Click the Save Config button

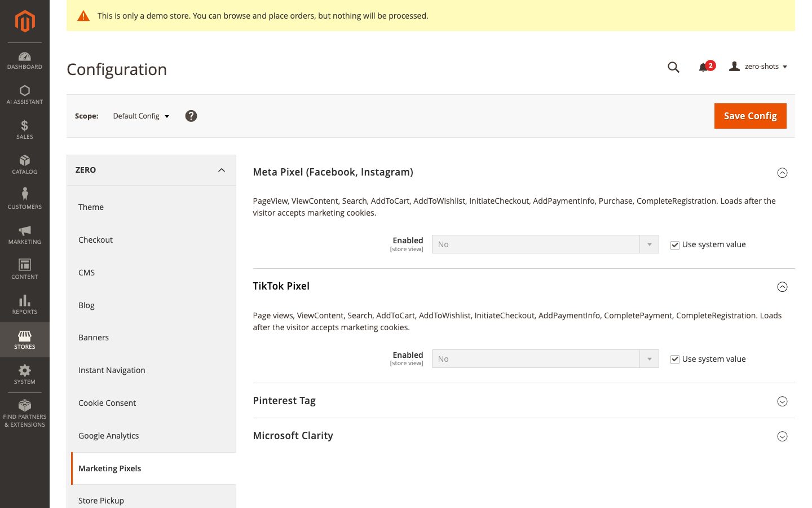pyautogui.click(x=750, y=116)
